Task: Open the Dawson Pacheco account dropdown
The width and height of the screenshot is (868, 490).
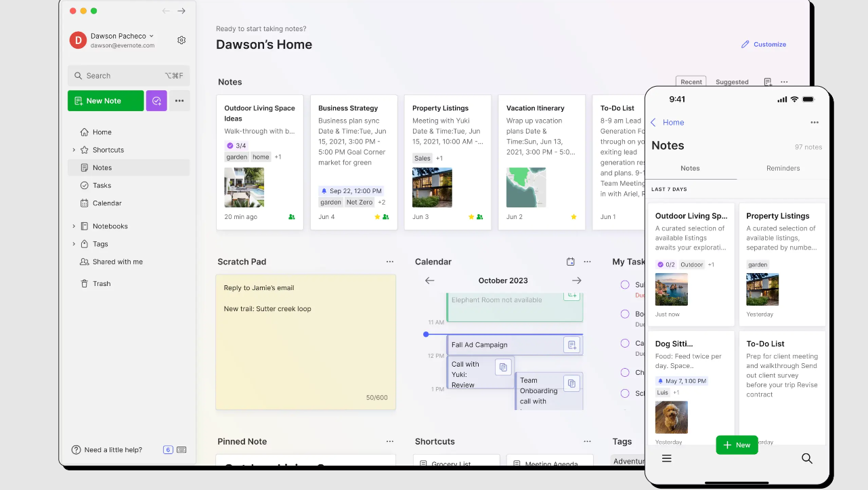Action: pyautogui.click(x=122, y=36)
